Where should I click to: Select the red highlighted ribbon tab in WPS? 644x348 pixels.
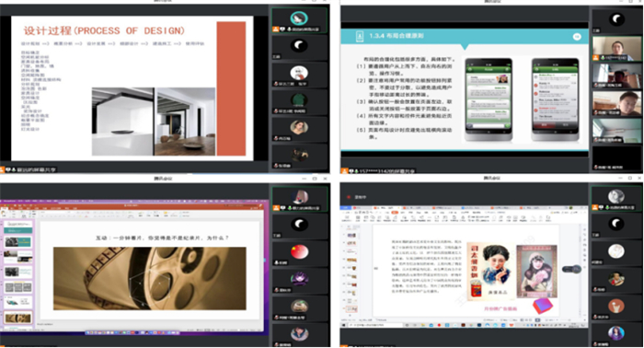coord(395,213)
